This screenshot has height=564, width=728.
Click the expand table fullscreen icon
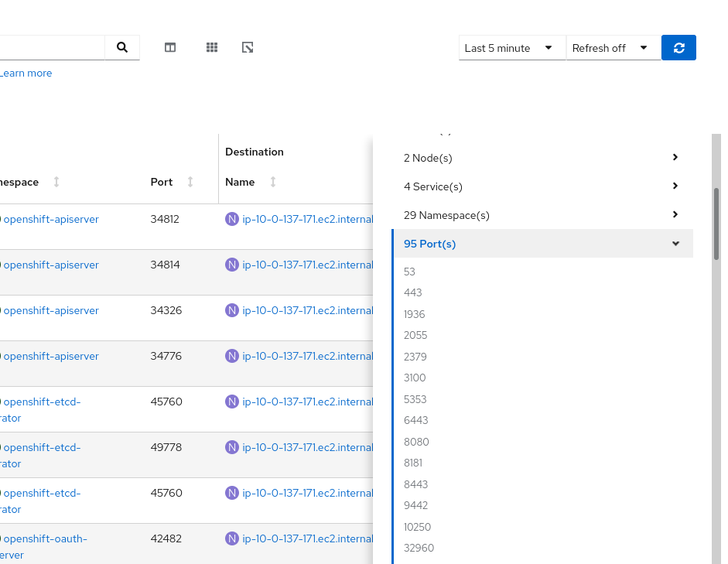(248, 47)
